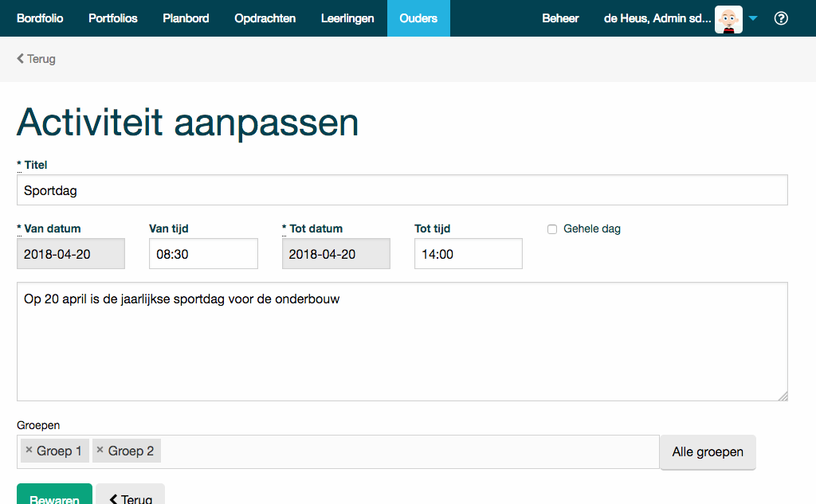Click the Terug link in top bar

36,59
